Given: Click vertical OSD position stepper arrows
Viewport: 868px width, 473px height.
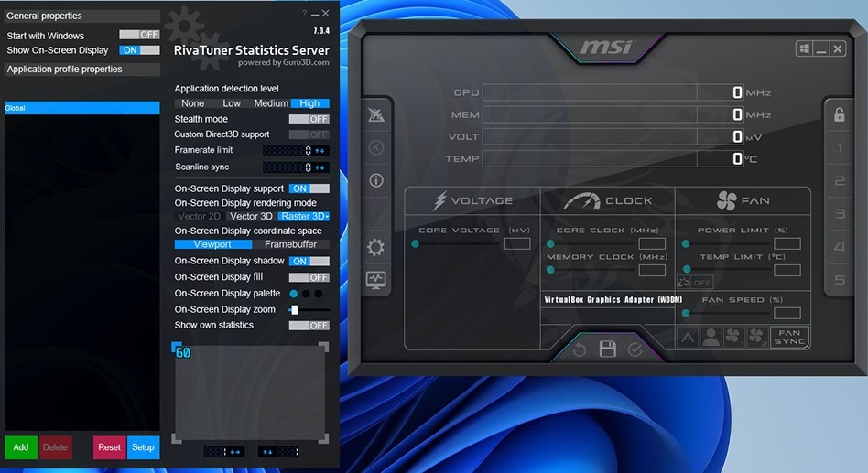Looking at the screenshot, I should (x=267, y=452).
